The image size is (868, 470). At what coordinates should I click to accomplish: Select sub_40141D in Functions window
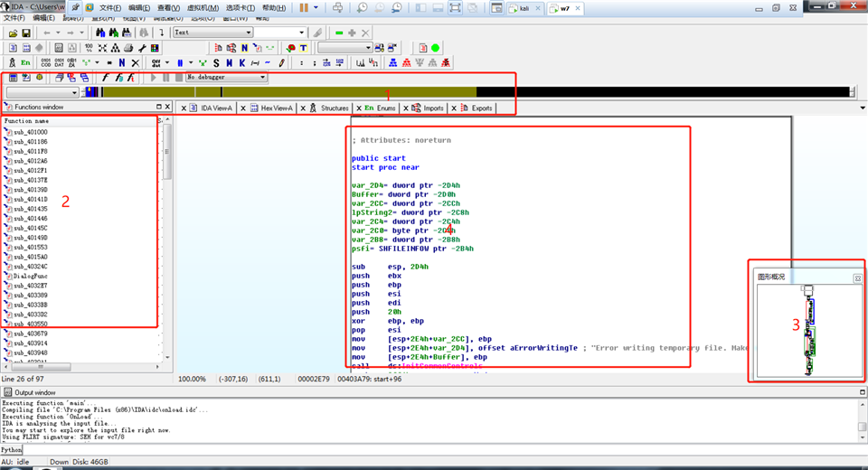pyautogui.click(x=31, y=199)
